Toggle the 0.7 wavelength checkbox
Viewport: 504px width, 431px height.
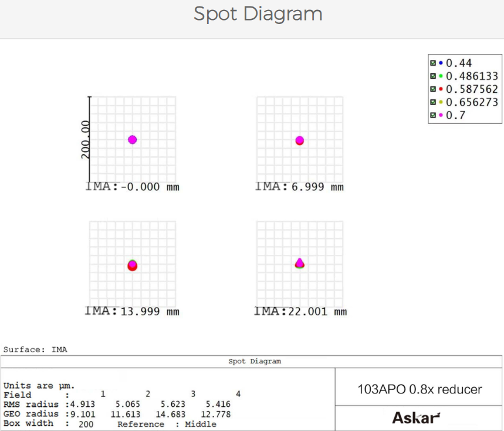coord(432,115)
